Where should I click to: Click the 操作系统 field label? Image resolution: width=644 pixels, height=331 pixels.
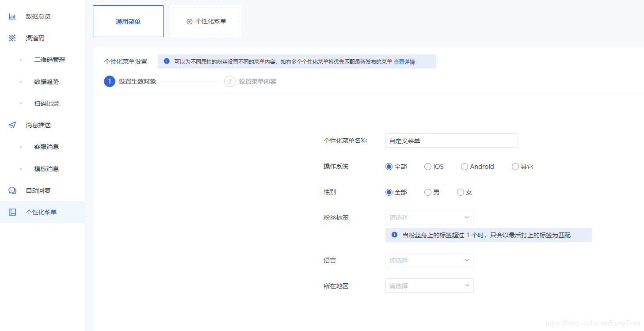pyautogui.click(x=336, y=167)
